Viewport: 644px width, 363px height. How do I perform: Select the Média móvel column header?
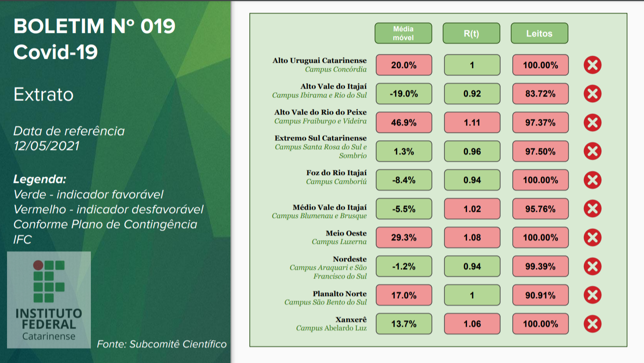(403, 33)
